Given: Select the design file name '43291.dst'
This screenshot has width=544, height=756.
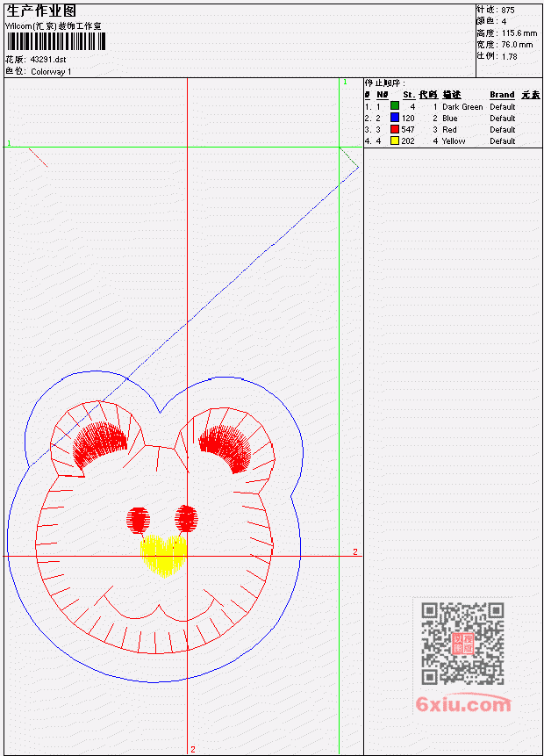Looking at the screenshot, I should (48, 60).
